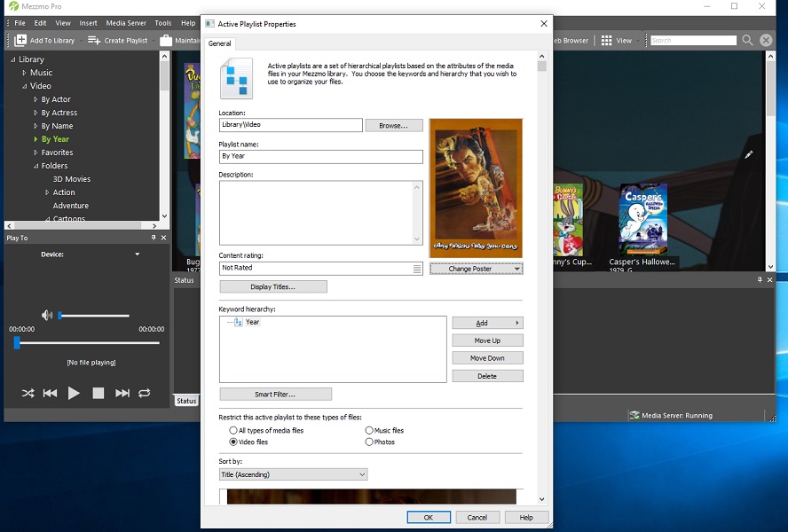Click the volume slider

point(93,316)
